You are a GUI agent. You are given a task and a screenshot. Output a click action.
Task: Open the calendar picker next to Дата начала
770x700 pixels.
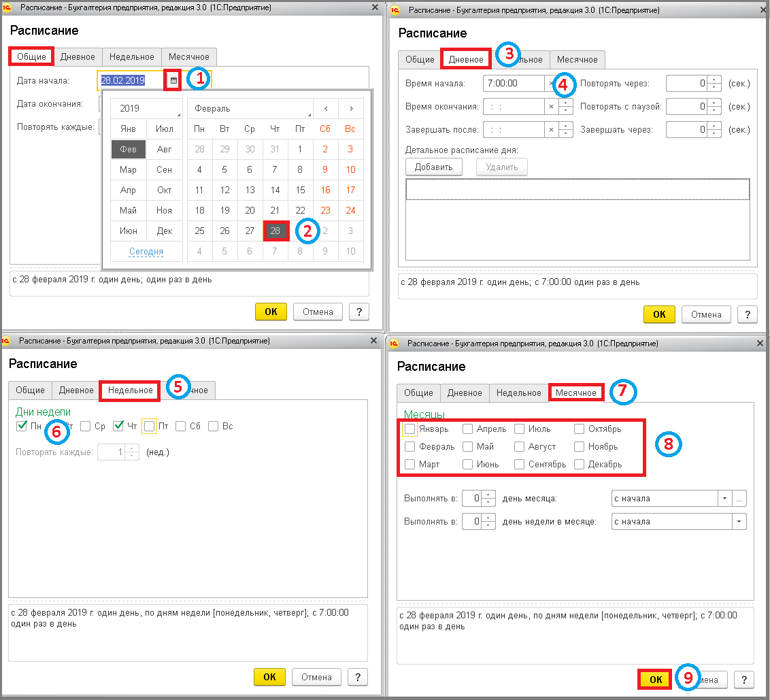(x=173, y=80)
